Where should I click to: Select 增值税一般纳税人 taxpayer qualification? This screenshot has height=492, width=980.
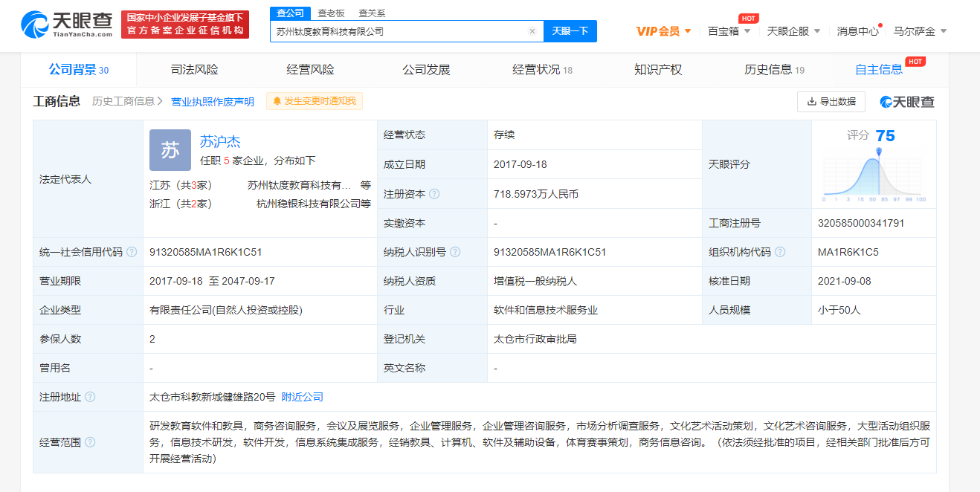pos(535,281)
